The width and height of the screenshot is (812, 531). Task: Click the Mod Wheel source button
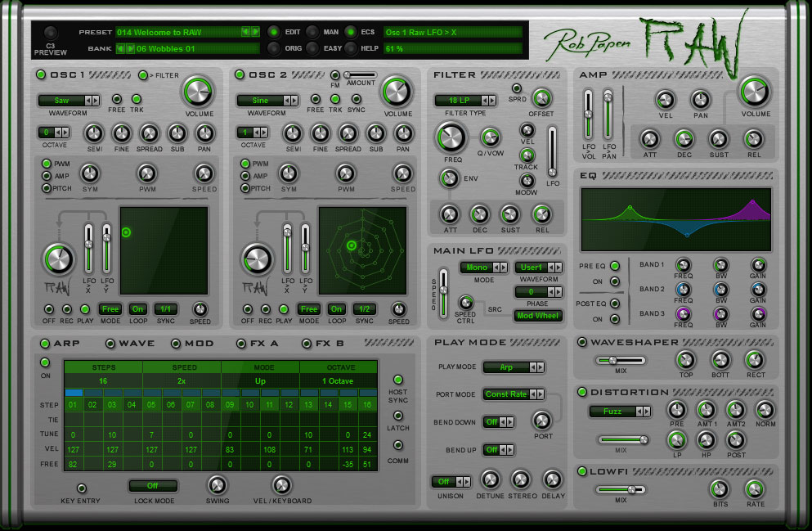(x=538, y=316)
